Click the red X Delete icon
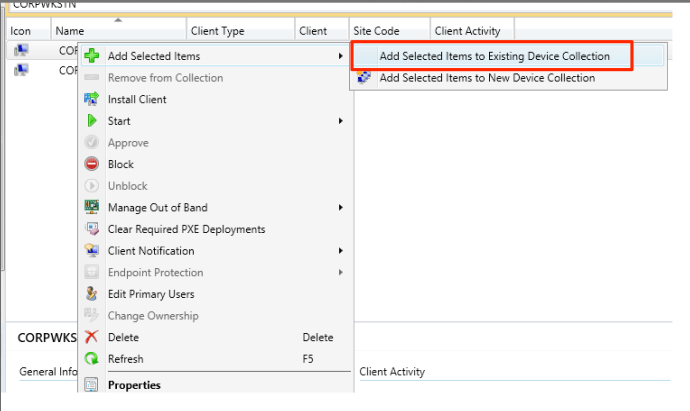Image resolution: width=690 pixels, height=411 pixels. pyautogui.click(x=92, y=337)
